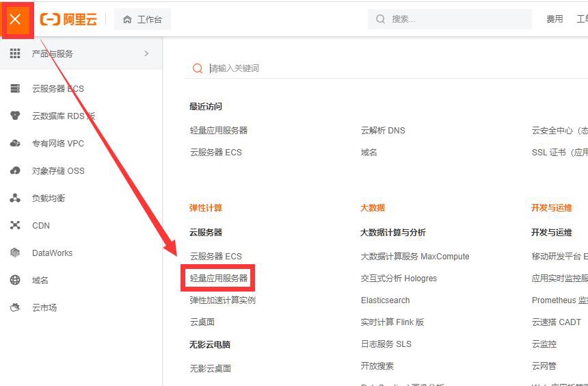Click the 专有网络 VPC cloud icon

[x=15, y=143]
